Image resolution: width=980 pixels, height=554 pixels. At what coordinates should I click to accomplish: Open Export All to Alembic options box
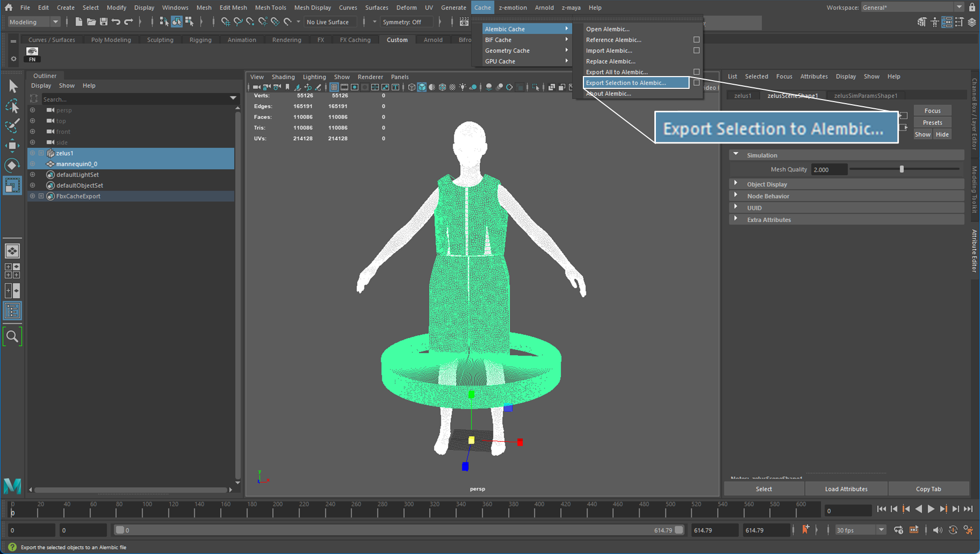point(696,72)
